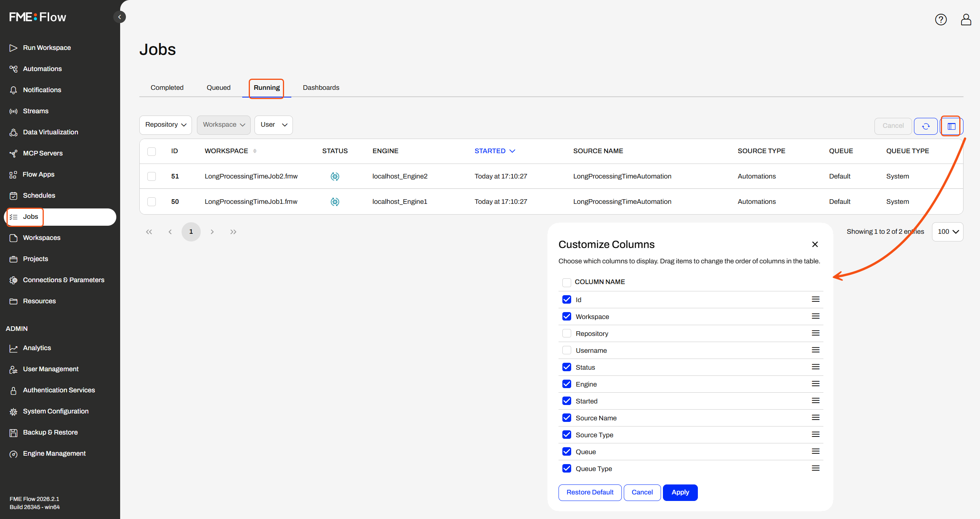The image size is (980, 519).
Task: Sort by the WORKSPACE column header
Action: (230, 151)
